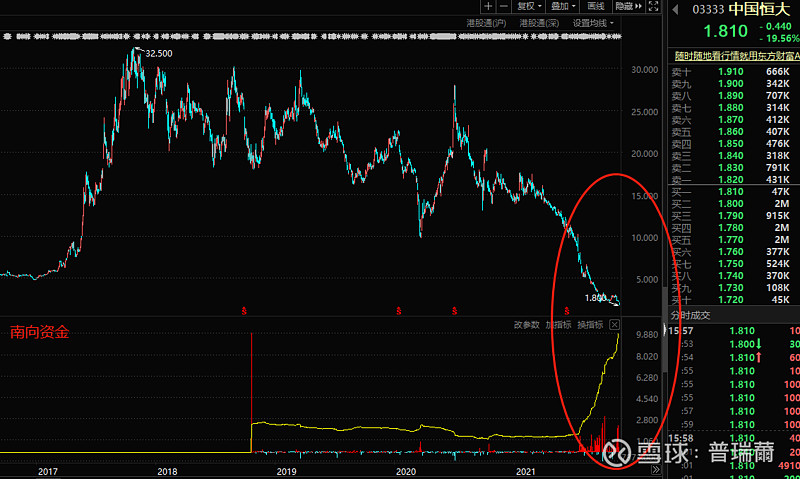Select the 买一 1.810 bid row
Viewport: 800px width, 479px height.
click(734, 192)
